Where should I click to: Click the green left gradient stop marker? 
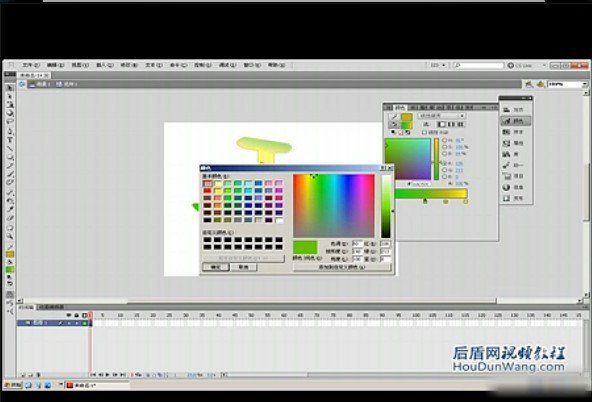(x=425, y=202)
